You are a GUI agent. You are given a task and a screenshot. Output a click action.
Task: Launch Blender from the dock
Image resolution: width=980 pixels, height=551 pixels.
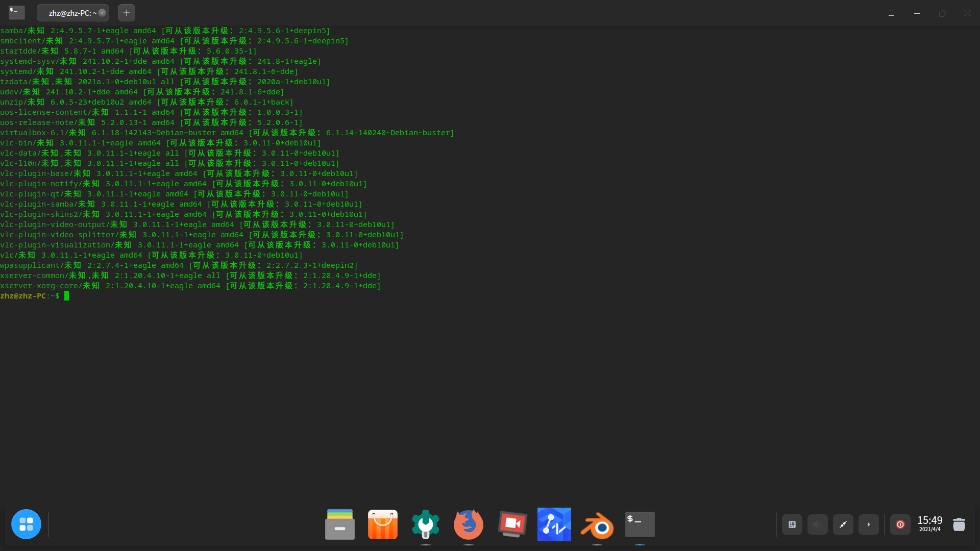597,525
